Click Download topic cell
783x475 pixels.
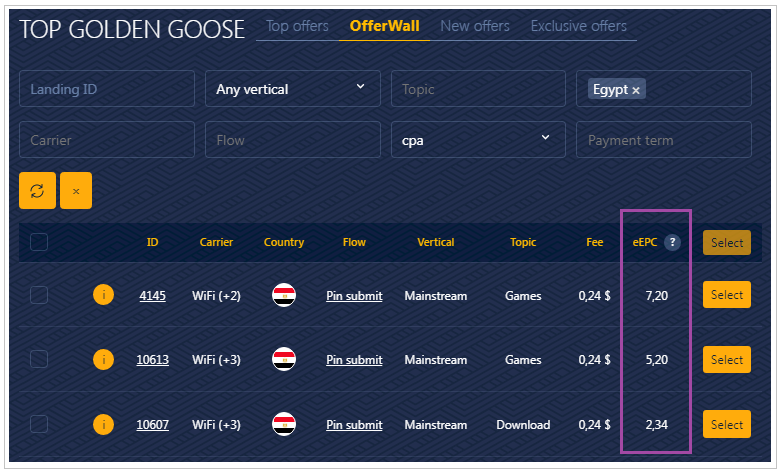tap(523, 425)
